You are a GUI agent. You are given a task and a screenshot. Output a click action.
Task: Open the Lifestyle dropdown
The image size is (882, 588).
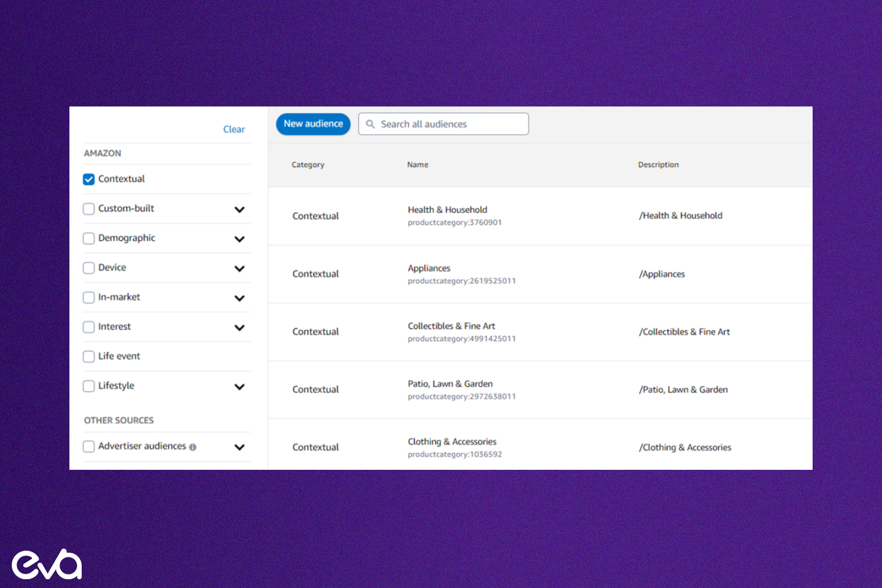coord(240,386)
